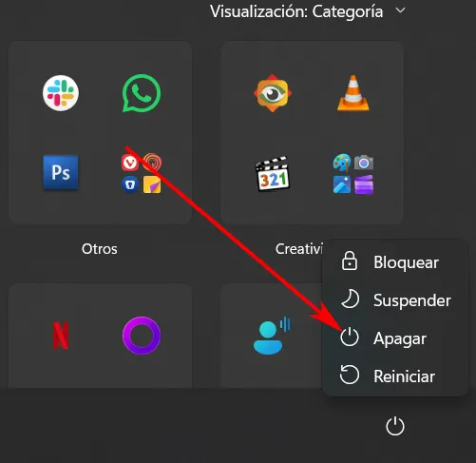Choose Reiniciar from the power menu

(395, 376)
